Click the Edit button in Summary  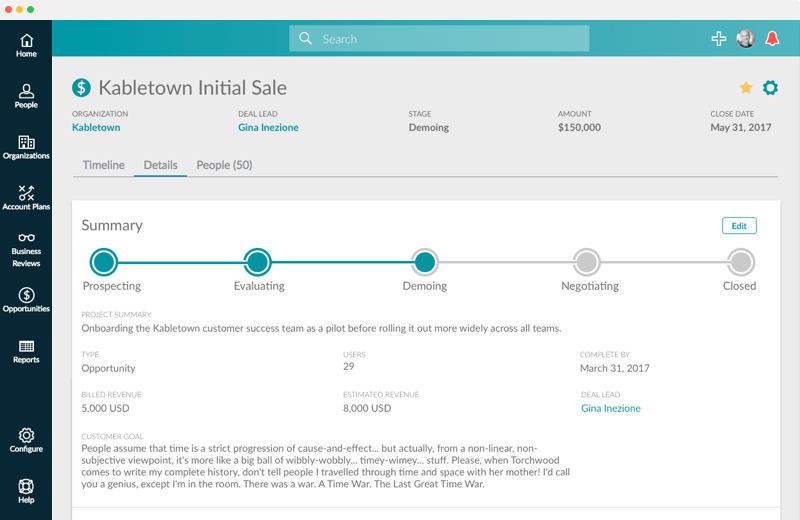pyautogui.click(x=739, y=226)
